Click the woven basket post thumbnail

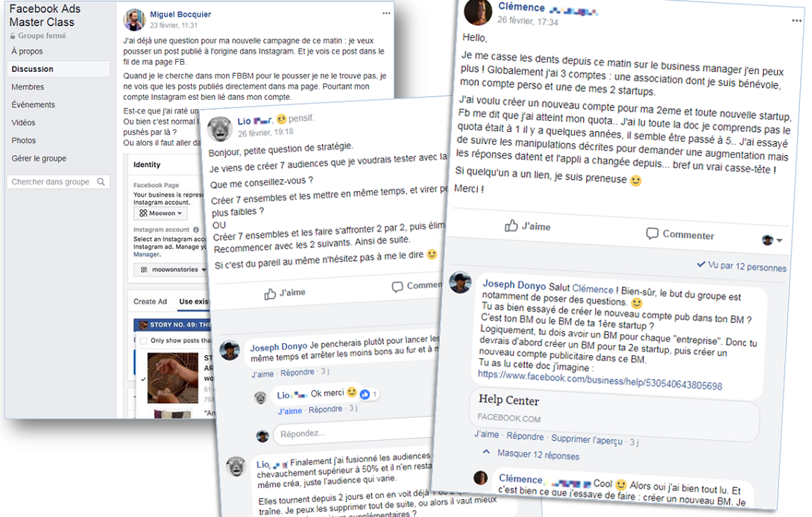point(172,377)
